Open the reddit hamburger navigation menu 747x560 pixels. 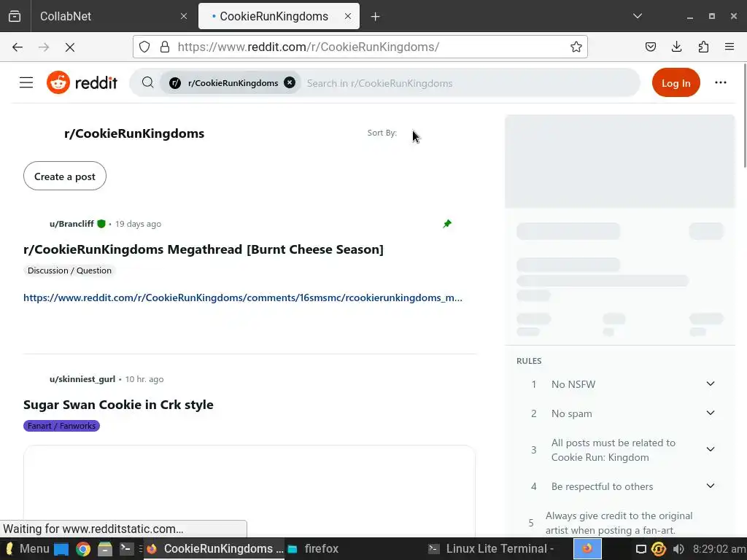[26, 83]
